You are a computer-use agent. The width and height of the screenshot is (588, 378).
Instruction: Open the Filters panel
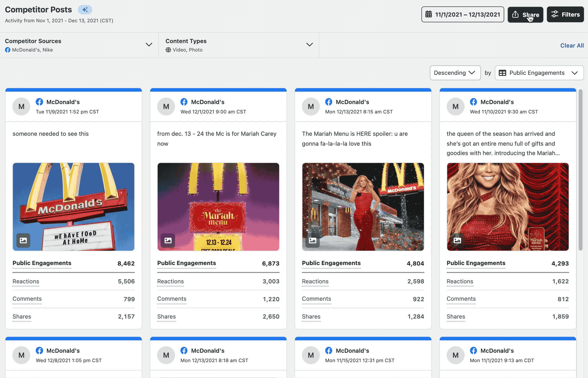(565, 14)
